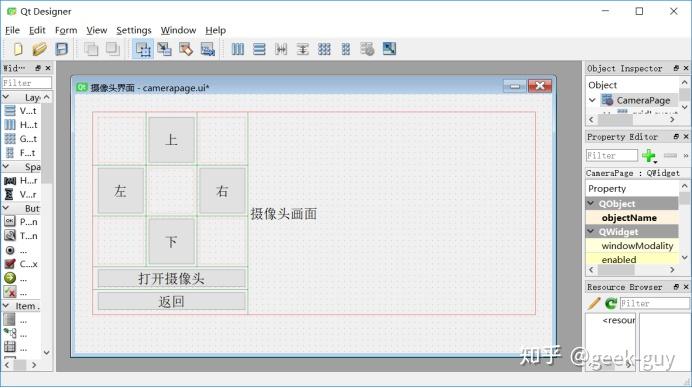692x388 pixels.
Task: Click the Save Form disk icon
Action: [62, 49]
